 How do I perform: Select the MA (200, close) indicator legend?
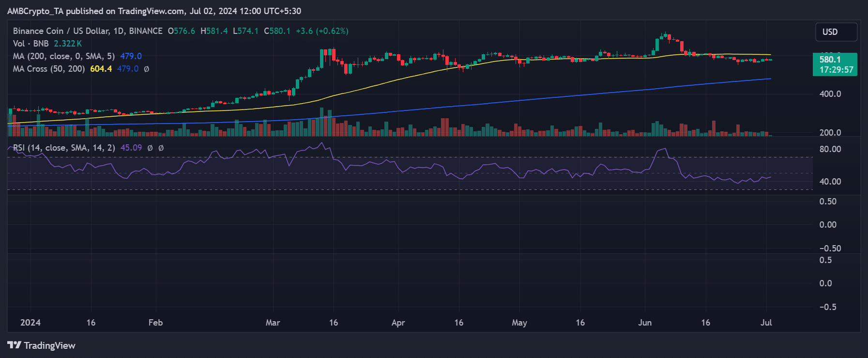point(63,56)
